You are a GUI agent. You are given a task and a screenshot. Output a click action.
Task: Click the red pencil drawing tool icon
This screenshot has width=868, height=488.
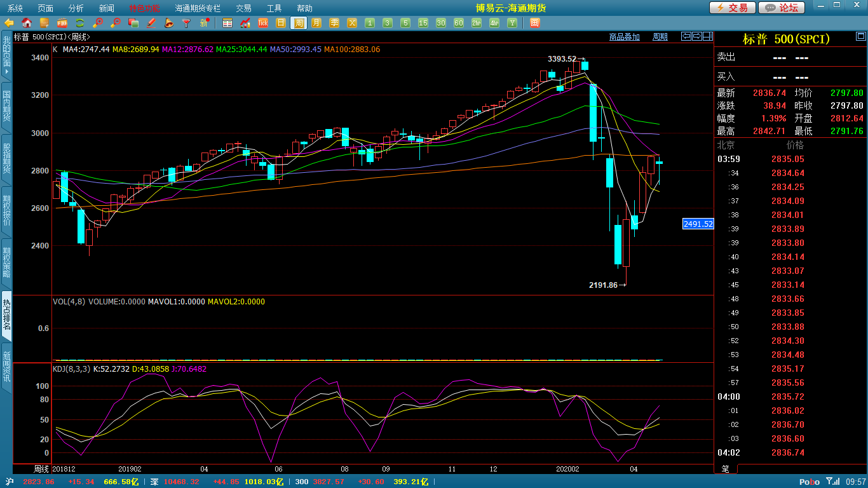(151, 23)
